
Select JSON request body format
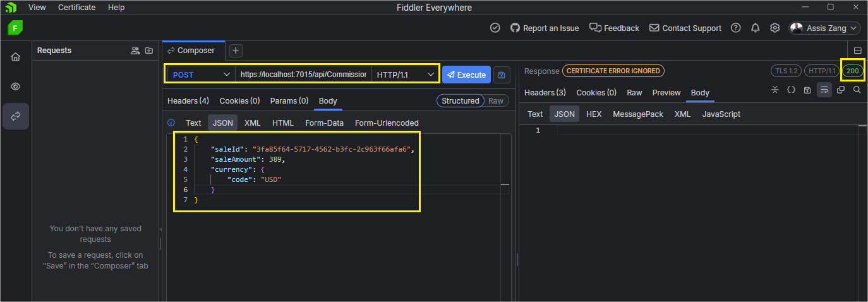(x=223, y=123)
